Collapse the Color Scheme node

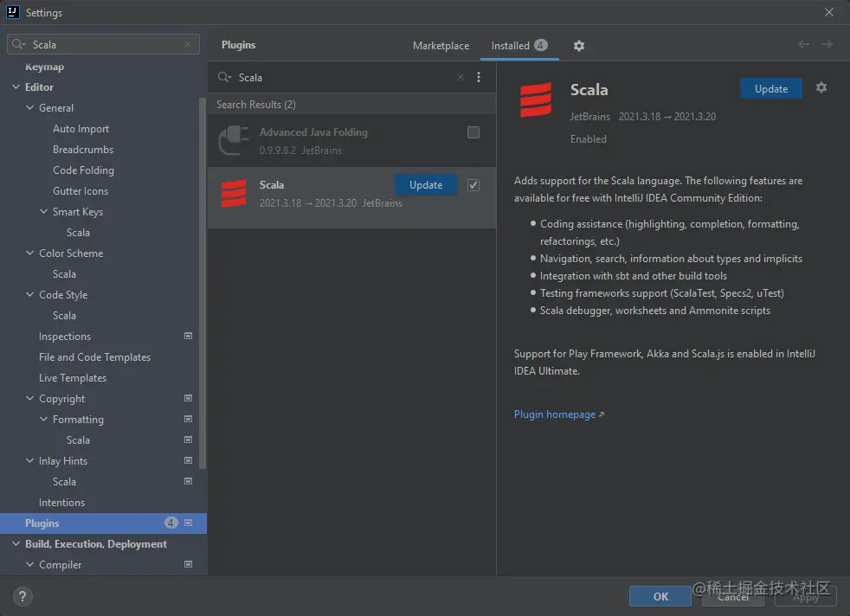(x=29, y=253)
